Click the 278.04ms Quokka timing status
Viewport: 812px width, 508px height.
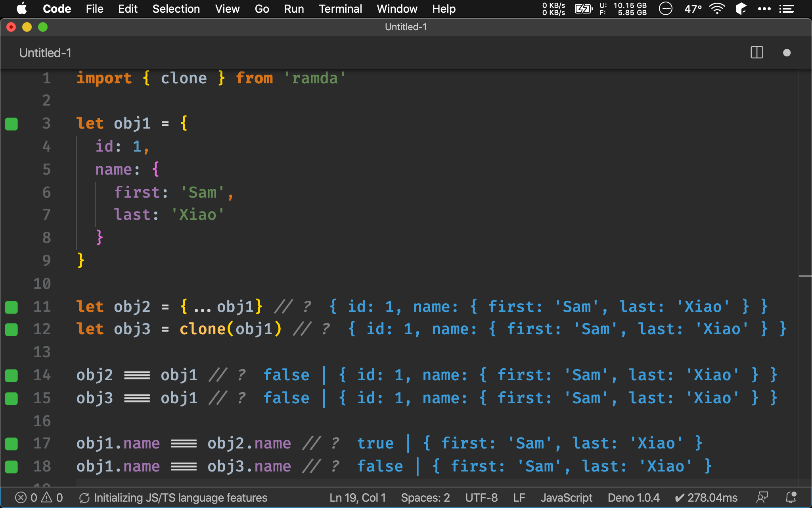(706, 498)
